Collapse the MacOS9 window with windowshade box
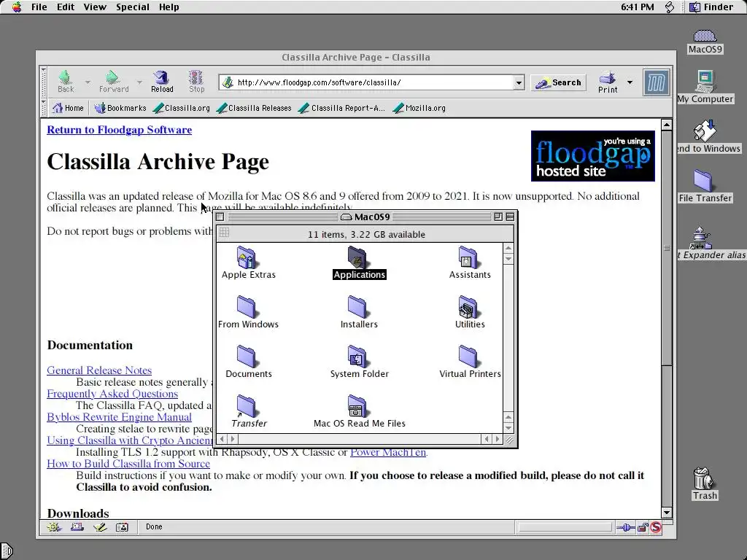Viewport: 747px width, 560px height. [x=510, y=217]
